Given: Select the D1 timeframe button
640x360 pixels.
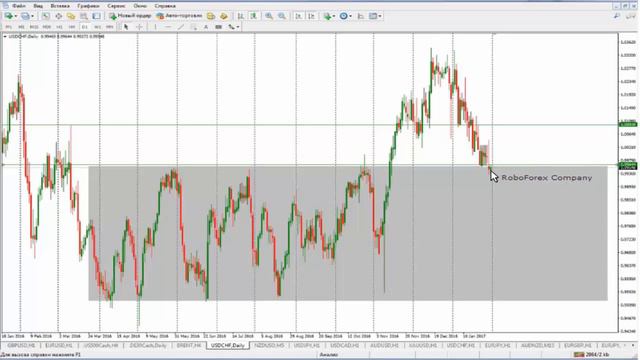Looking at the screenshot, I should 84,27.
